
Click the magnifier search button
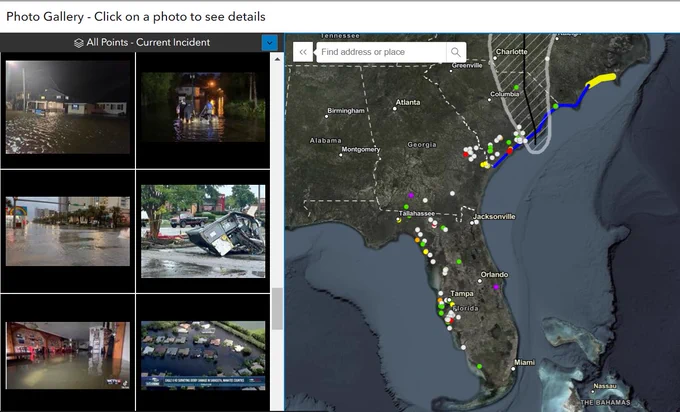pyautogui.click(x=456, y=52)
